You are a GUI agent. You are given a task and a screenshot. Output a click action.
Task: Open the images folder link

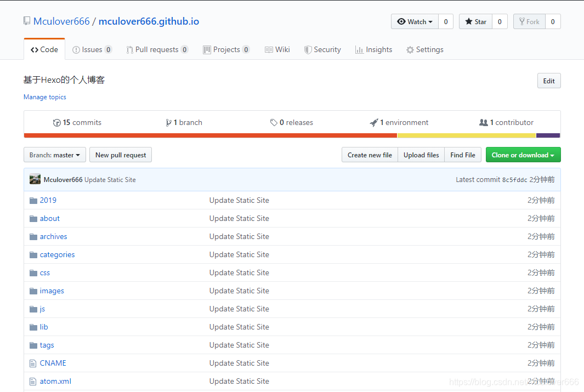(x=52, y=291)
